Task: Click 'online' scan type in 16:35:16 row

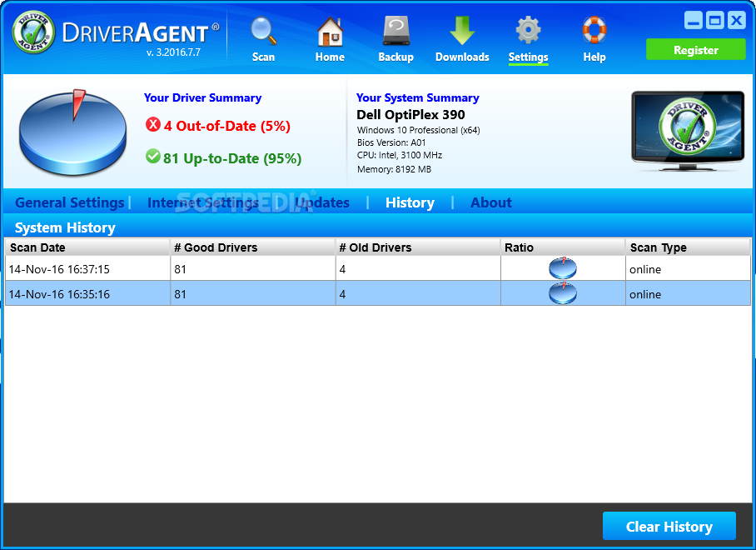Action: (645, 295)
